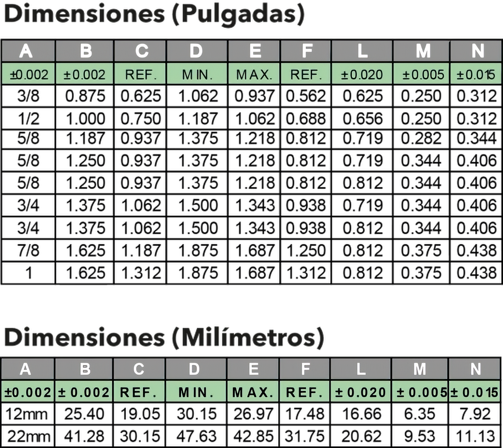Viewport: 503px width, 448px height.
Task: Select column header L in Milímetros table
Action: (x=361, y=369)
